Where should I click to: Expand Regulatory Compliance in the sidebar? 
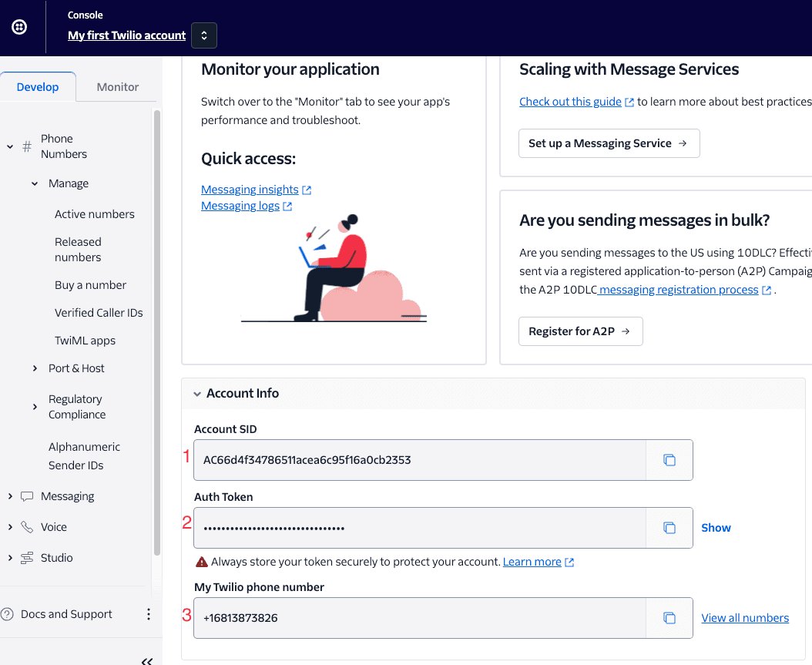point(34,406)
